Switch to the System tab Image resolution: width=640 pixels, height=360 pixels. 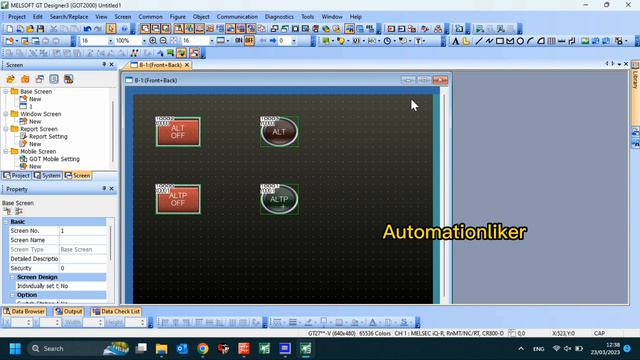[47, 176]
